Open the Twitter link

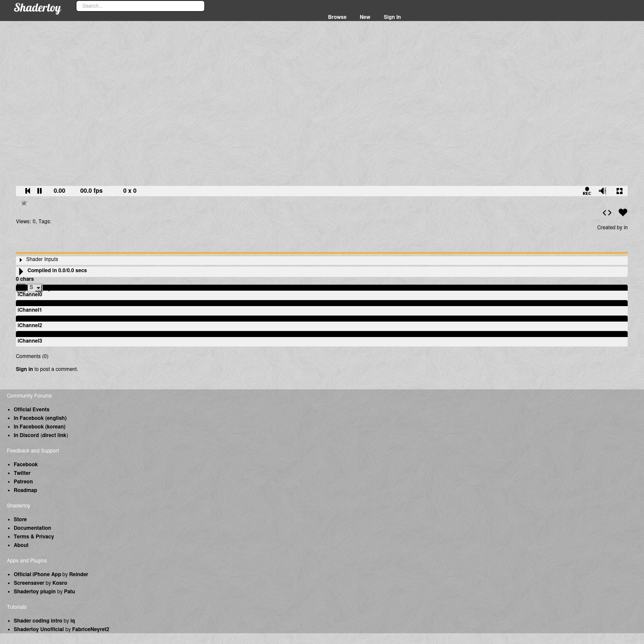coord(22,473)
